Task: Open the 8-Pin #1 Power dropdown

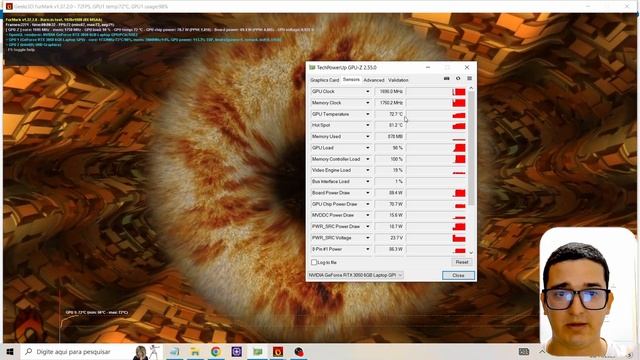Action: pos(367,249)
